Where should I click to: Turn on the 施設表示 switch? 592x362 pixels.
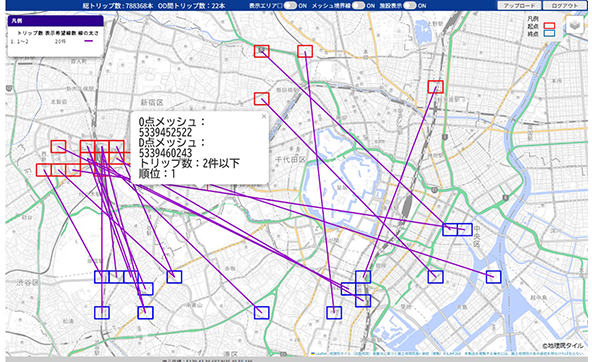[409, 6]
